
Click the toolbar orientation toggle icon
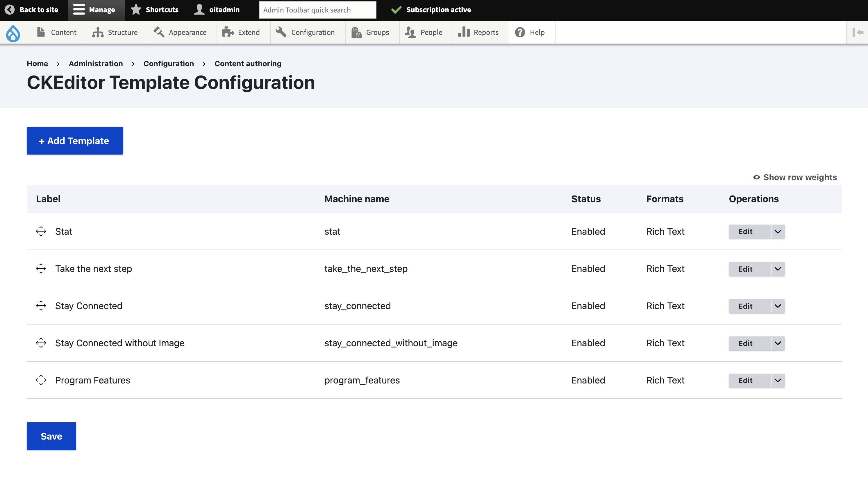point(858,32)
